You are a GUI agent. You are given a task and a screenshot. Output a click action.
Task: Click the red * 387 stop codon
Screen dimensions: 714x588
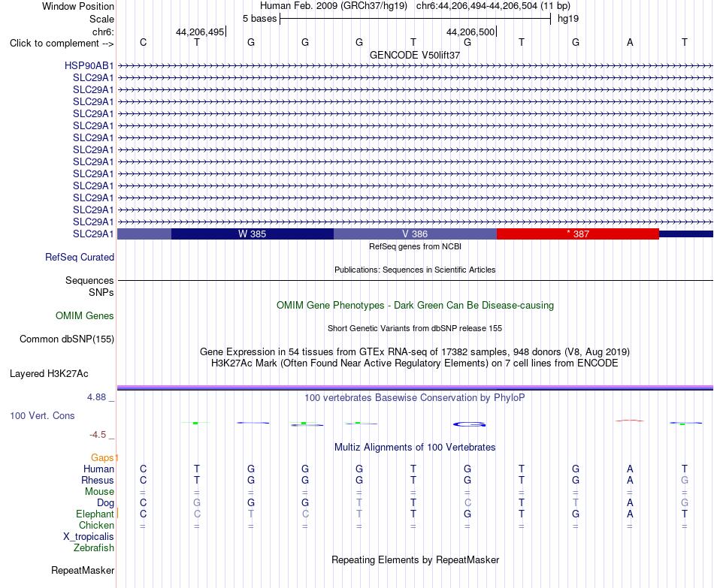click(577, 234)
